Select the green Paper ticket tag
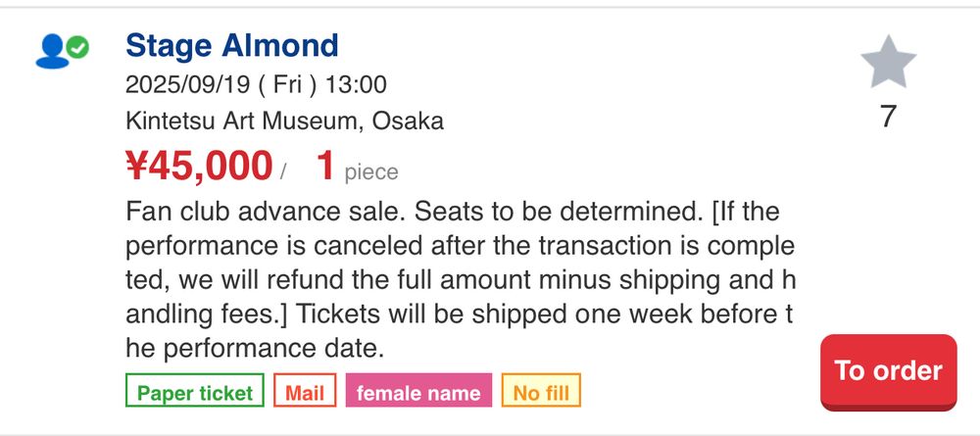The image size is (980, 436). point(194,390)
